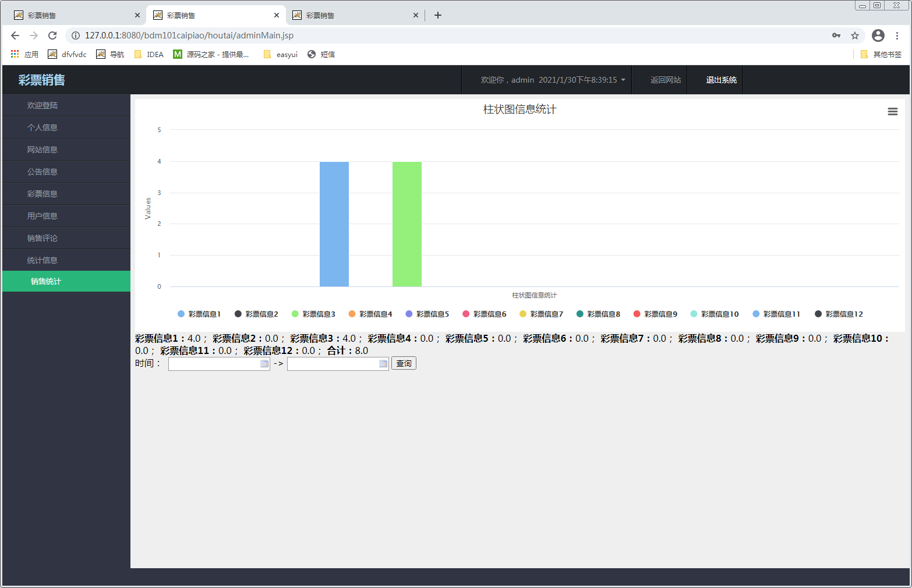Click the chart title 柱状图信息统计

(x=519, y=109)
